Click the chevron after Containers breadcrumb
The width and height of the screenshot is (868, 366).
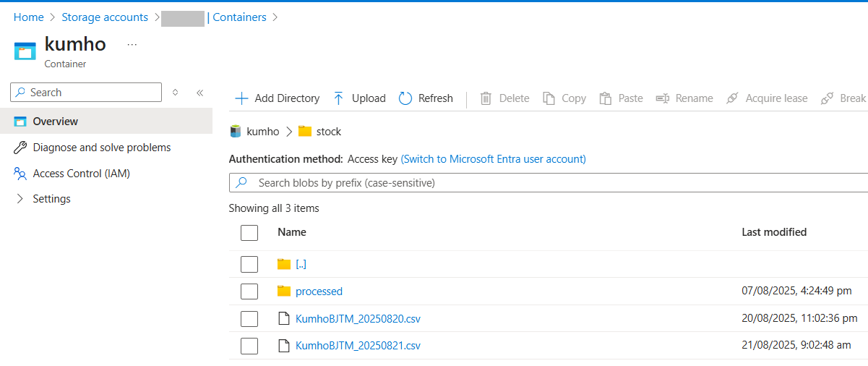pos(276,17)
